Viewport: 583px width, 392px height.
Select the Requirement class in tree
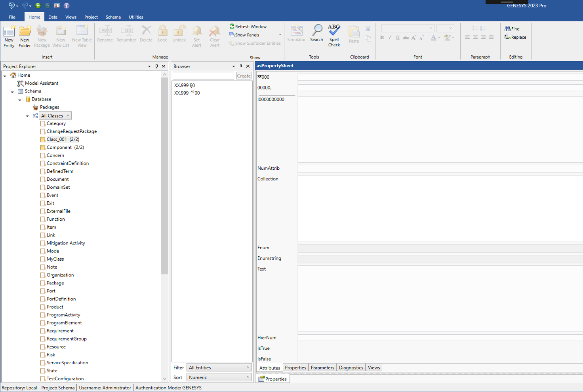[60, 331]
